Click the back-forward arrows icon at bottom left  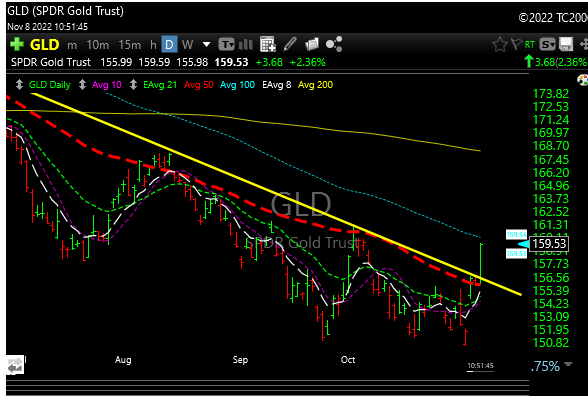(x=15, y=366)
